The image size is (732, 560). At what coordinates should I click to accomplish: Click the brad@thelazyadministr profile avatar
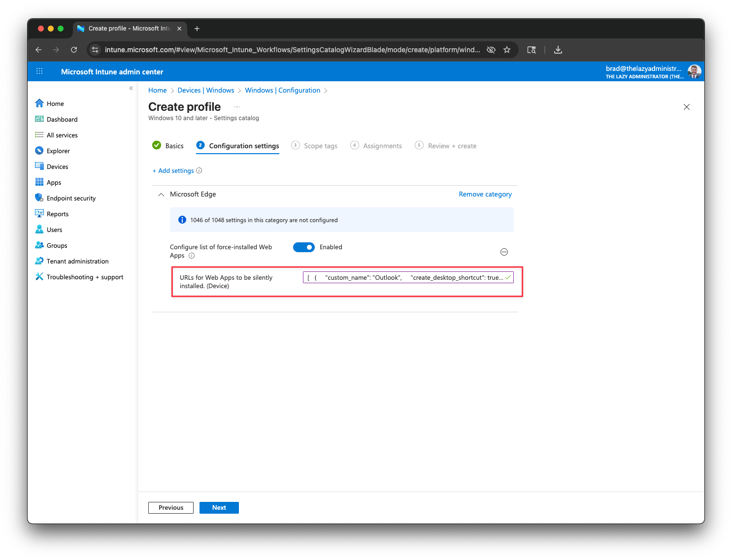(x=694, y=71)
